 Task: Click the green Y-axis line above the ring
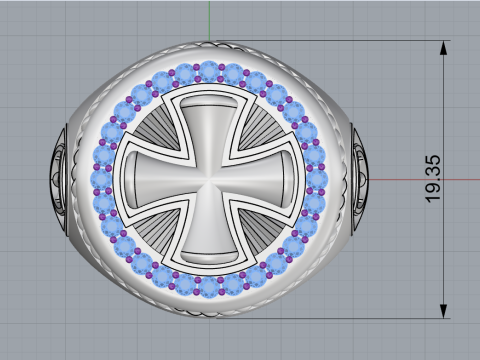(209, 20)
